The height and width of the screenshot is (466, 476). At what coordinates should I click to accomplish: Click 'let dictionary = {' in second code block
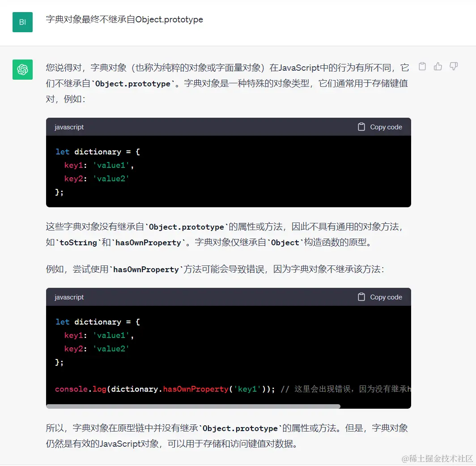click(98, 322)
